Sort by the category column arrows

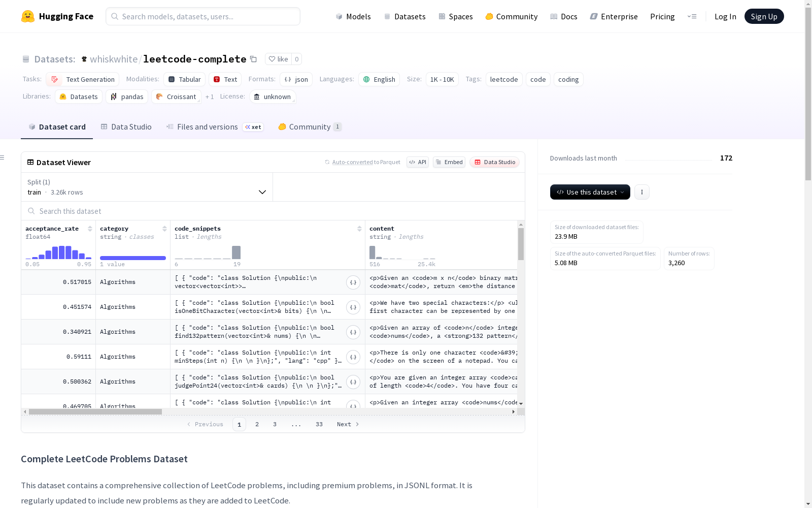point(164,229)
